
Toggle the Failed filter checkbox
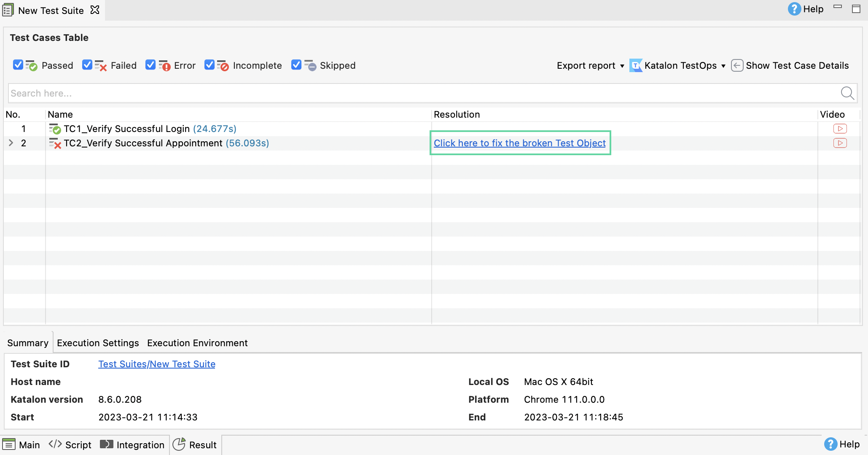[87, 65]
